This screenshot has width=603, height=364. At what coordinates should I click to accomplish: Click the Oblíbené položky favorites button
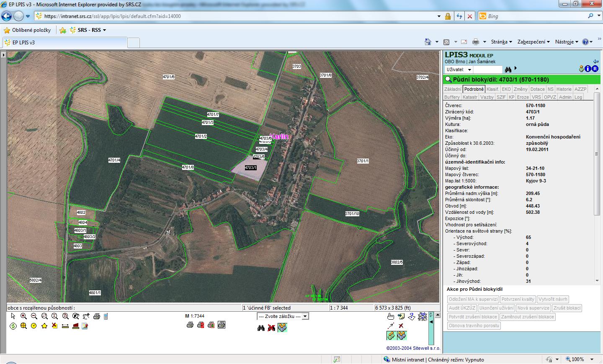(x=28, y=30)
